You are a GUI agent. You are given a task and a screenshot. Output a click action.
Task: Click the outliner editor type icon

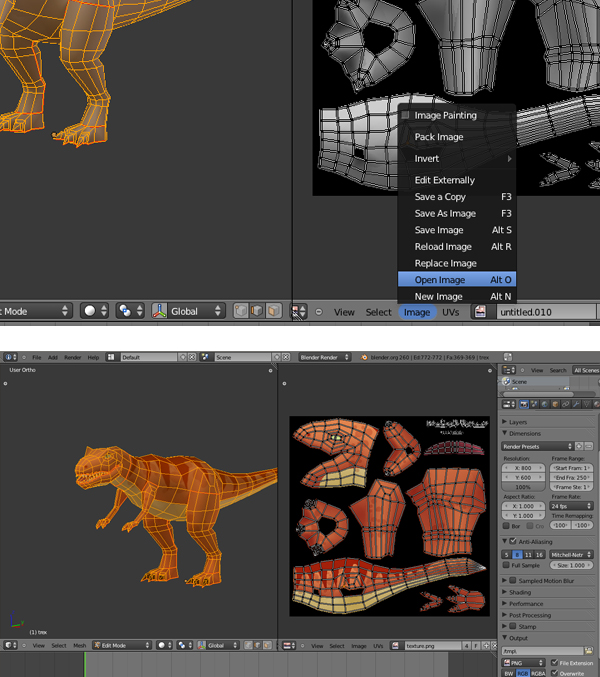508,370
